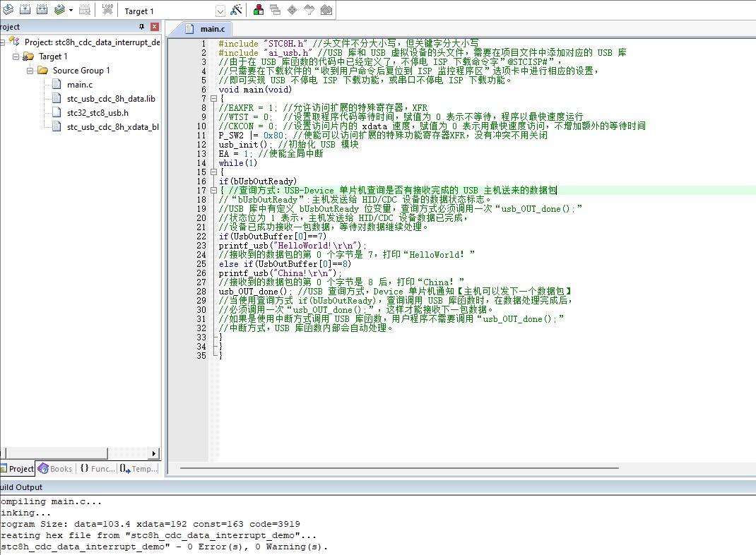756x555 pixels.
Task: Select stc32_stc8_usb.h in the project tree
Action: tap(98, 113)
